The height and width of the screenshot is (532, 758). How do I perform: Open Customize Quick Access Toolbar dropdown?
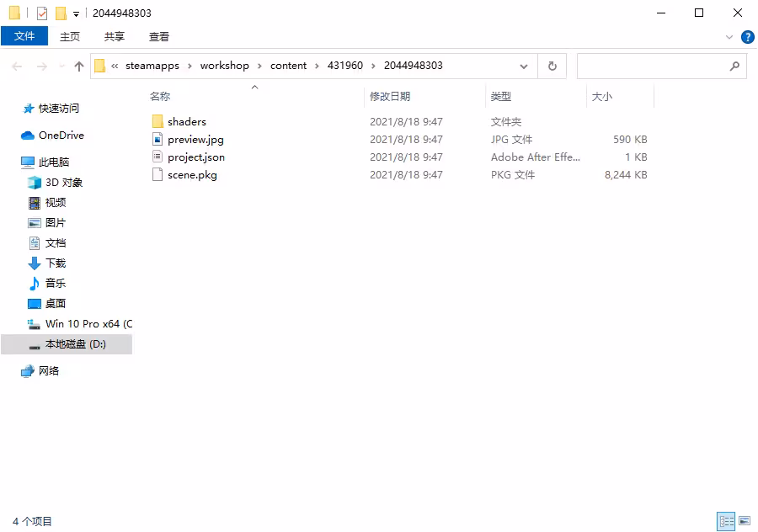(x=76, y=14)
